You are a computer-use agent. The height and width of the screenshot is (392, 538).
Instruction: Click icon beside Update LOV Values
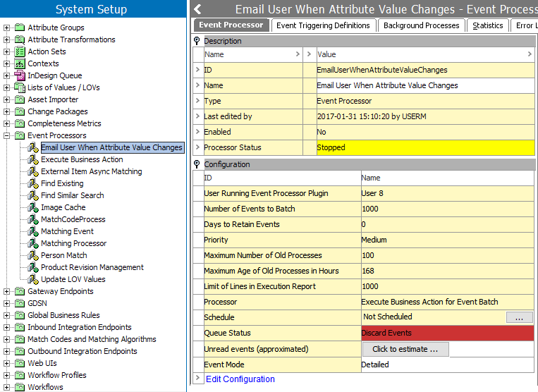pyautogui.click(x=33, y=279)
